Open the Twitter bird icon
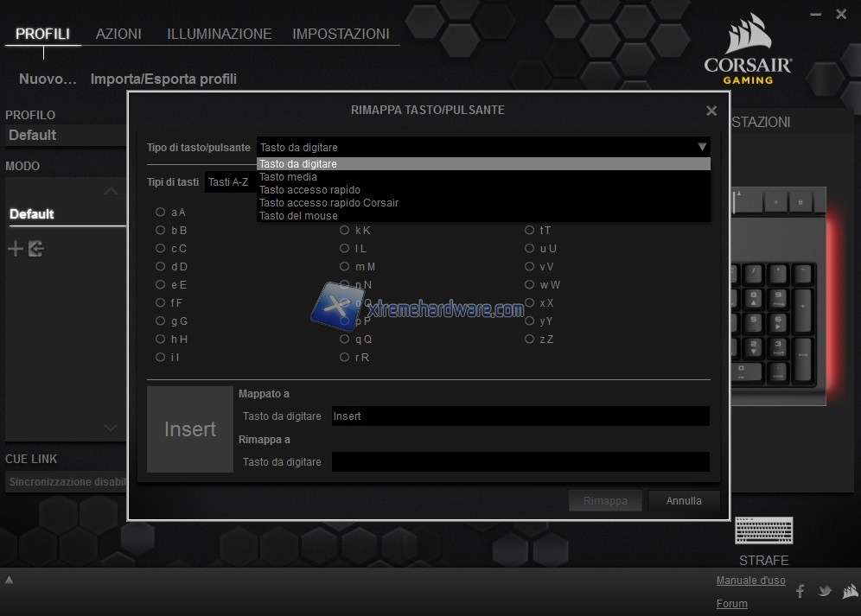The height and width of the screenshot is (616, 861). [x=825, y=591]
